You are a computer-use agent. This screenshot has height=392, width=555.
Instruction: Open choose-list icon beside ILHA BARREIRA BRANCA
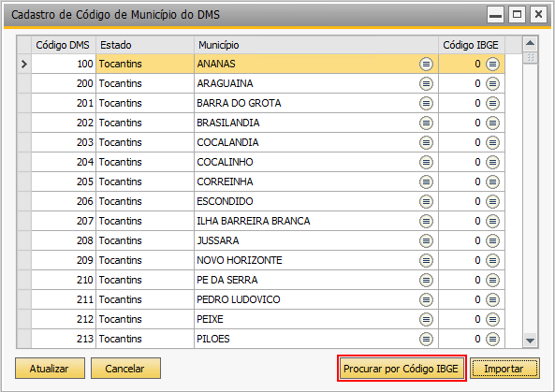pyautogui.click(x=426, y=222)
